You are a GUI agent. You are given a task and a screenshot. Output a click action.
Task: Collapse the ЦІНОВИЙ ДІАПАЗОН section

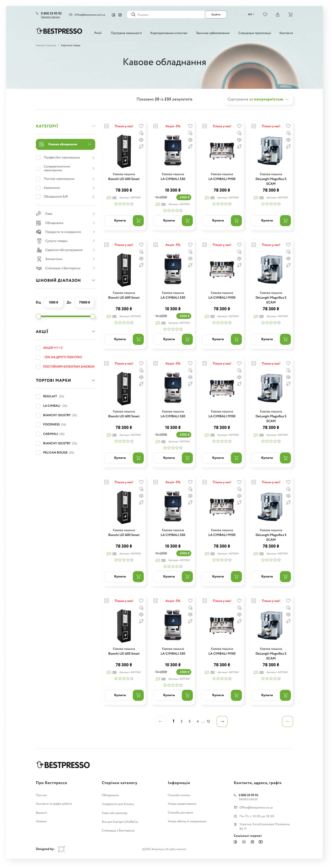(x=93, y=280)
